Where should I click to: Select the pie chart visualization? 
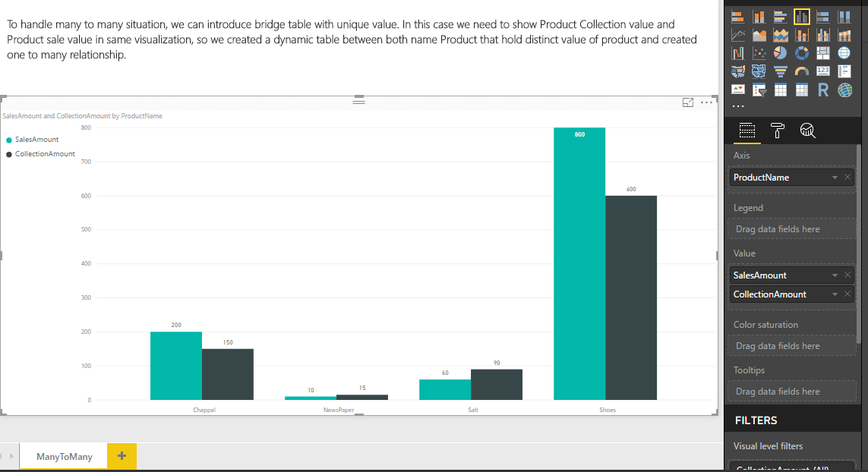(780, 53)
